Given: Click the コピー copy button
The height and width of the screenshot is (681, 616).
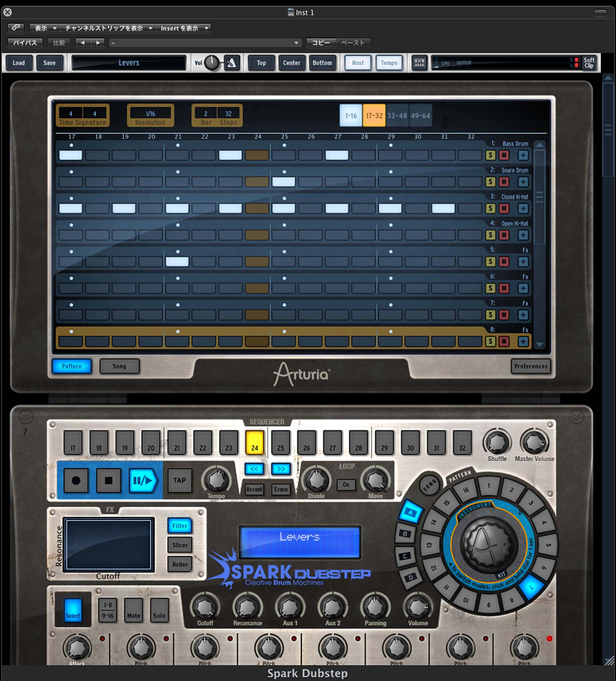Looking at the screenshot, I should pos(321,43).
